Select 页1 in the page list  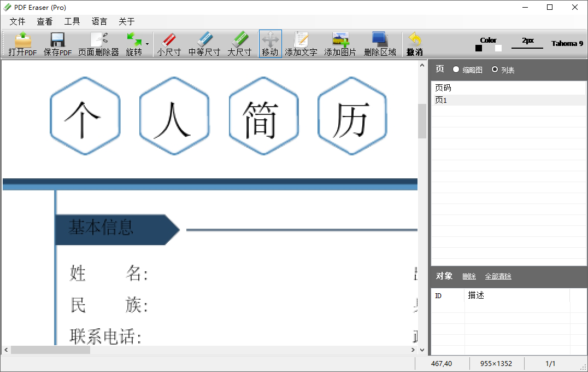508,100
